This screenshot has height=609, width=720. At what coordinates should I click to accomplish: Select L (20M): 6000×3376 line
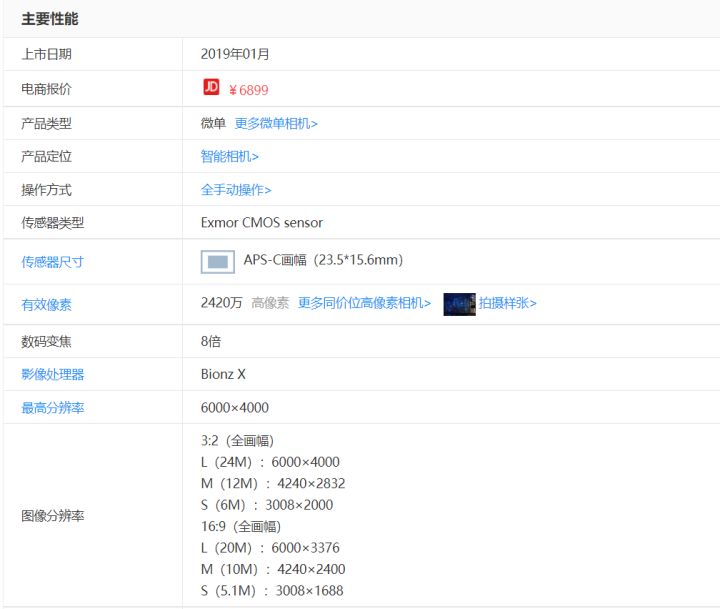coord(270,548)
